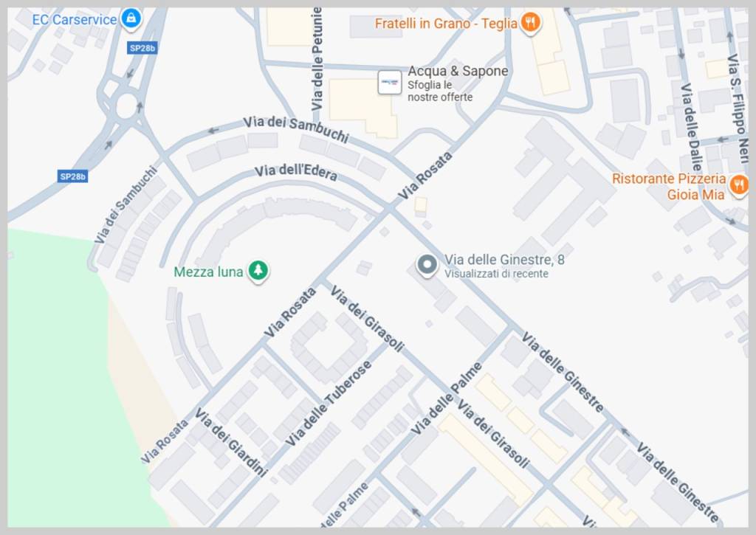Click the Via dell'Edera street label
Image resolution: width=756 pixels, height=535 pixels.
296,172
